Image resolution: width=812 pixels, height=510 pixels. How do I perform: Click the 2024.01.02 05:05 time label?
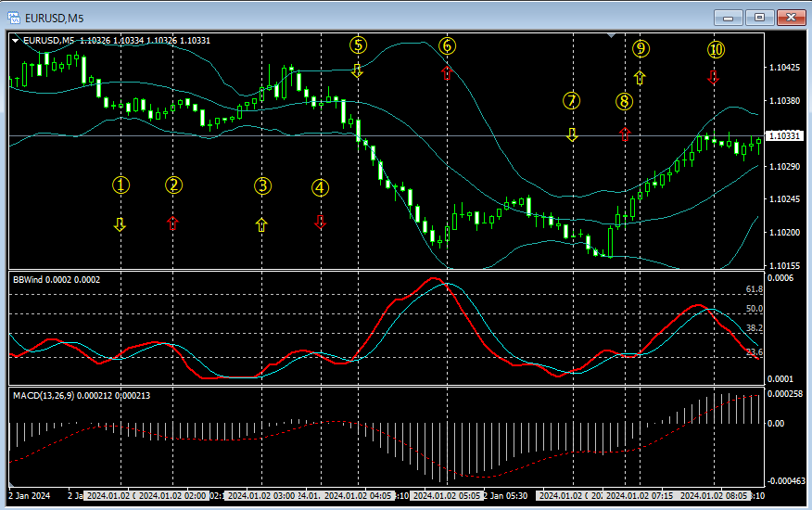pos(447,495)
